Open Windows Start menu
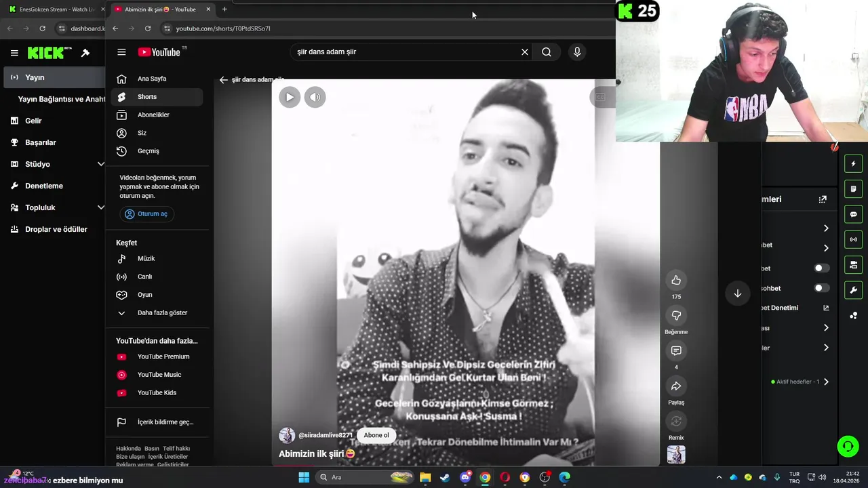 [304, 477]
